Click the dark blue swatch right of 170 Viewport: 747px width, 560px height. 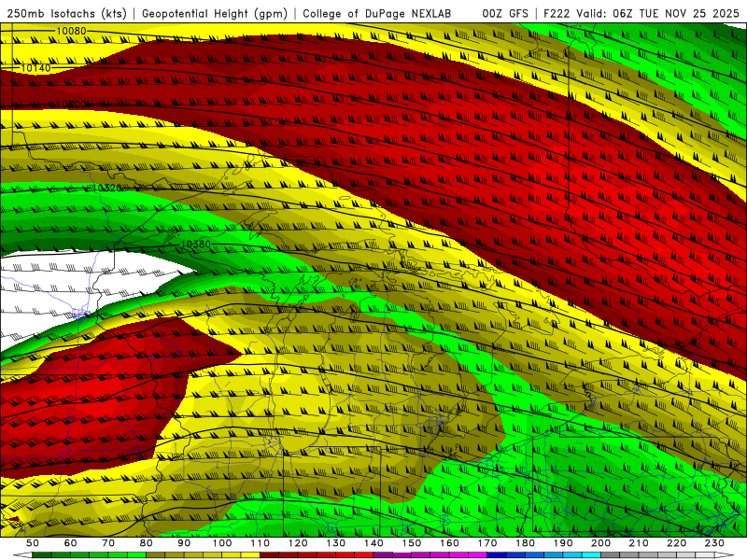497,555
